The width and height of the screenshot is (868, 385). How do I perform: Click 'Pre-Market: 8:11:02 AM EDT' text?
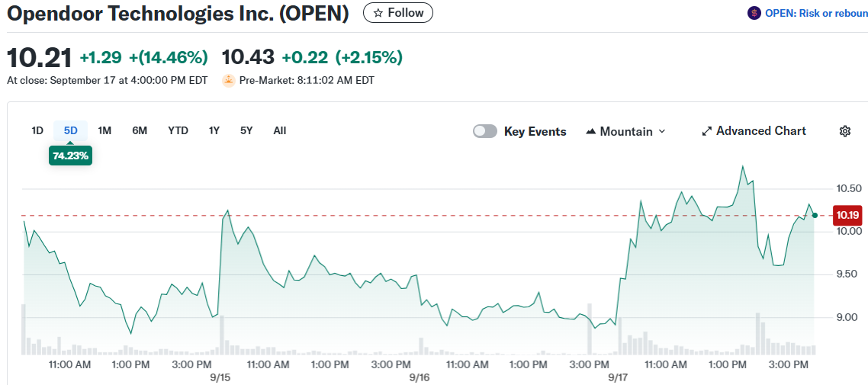[x=307, y=81]
